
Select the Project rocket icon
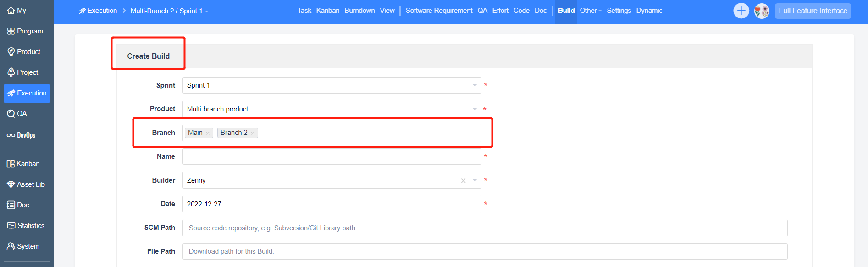[11, 72]
